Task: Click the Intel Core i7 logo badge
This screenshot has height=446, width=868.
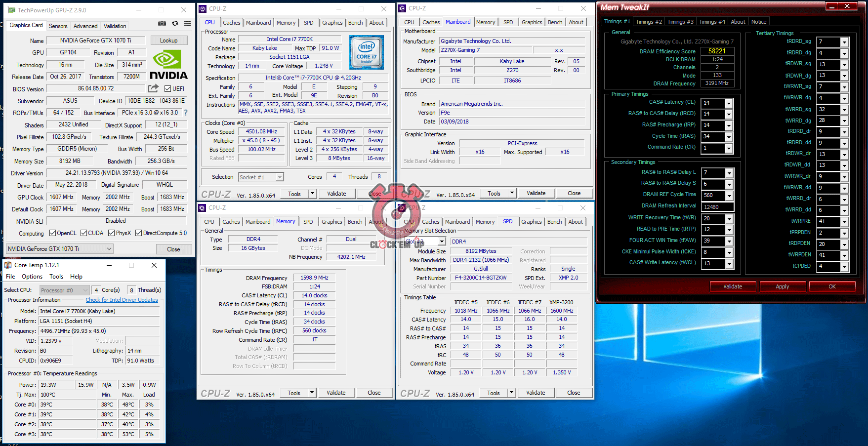Action: coord(366,52)
